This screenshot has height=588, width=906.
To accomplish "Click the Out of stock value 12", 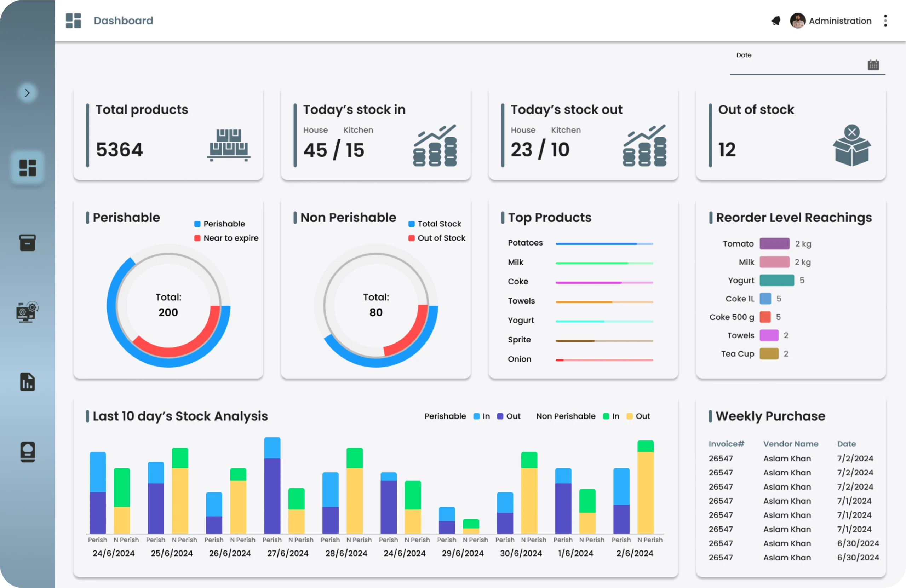I will 727,150.
